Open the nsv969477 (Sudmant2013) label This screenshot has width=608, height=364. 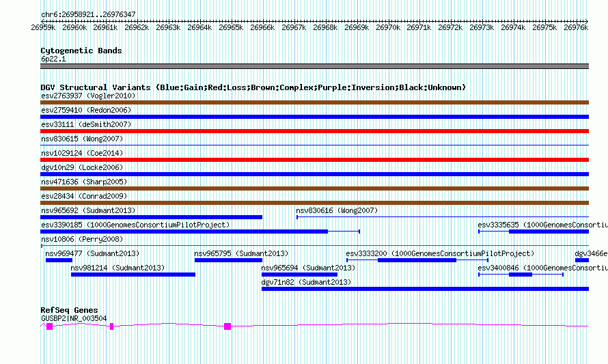click(x=92, y=253)
